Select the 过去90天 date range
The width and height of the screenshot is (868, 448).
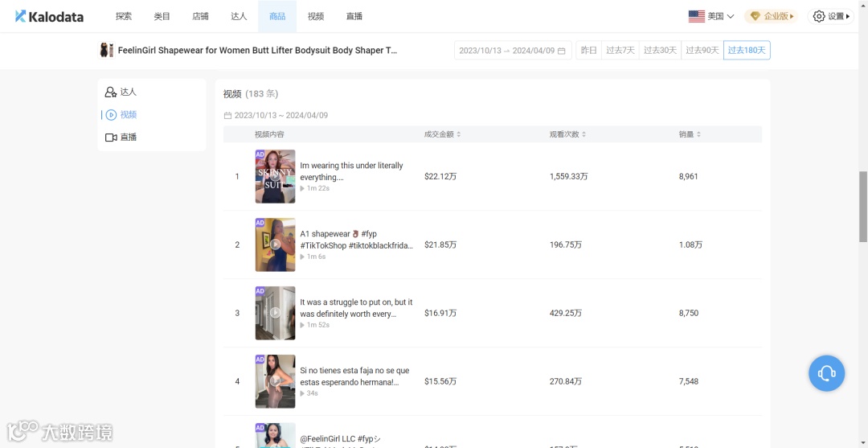tap(702, 51)
